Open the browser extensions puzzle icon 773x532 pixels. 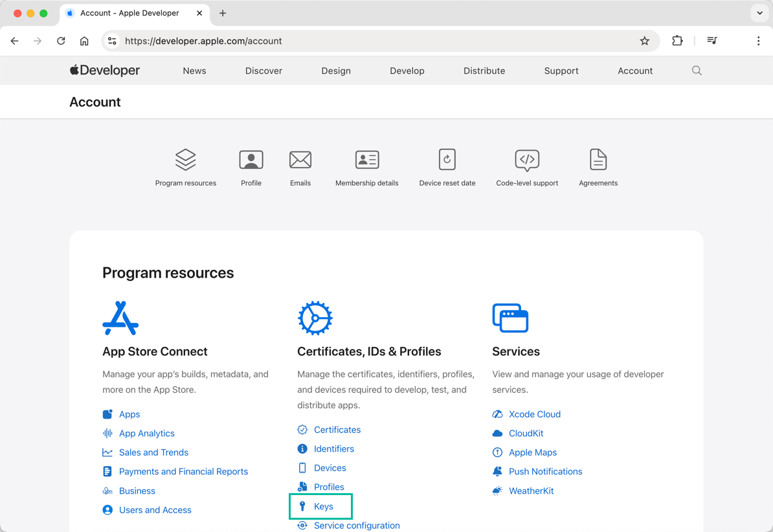coord(677,41)
